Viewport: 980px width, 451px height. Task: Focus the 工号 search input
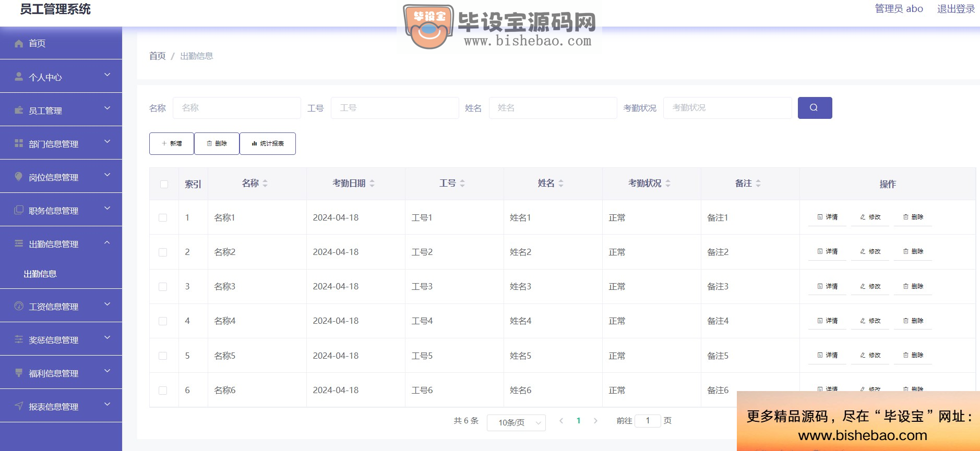(x=395, y=108)
